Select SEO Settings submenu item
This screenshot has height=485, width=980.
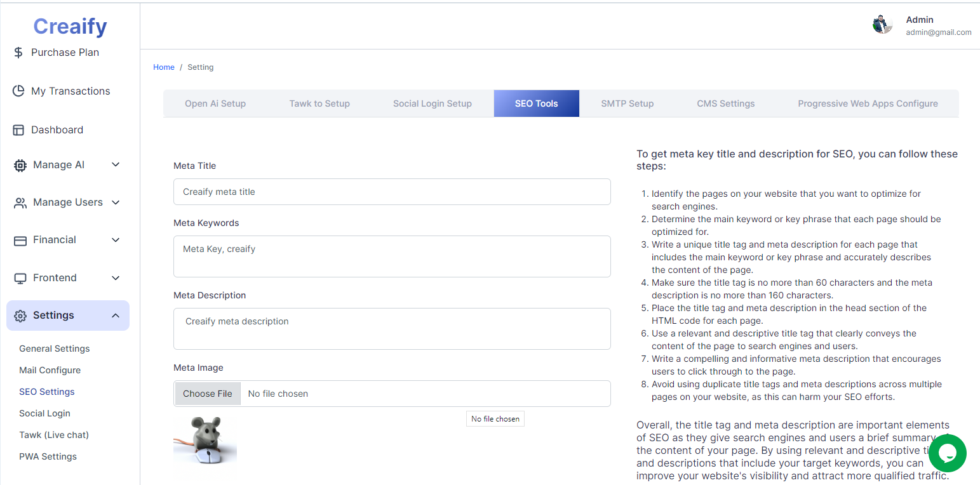click(x=47, y=392)
